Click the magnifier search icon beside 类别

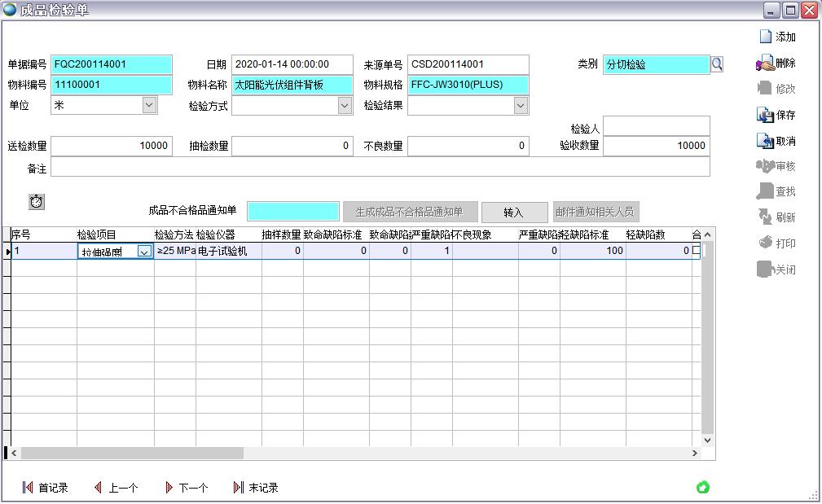coord(717,64)
